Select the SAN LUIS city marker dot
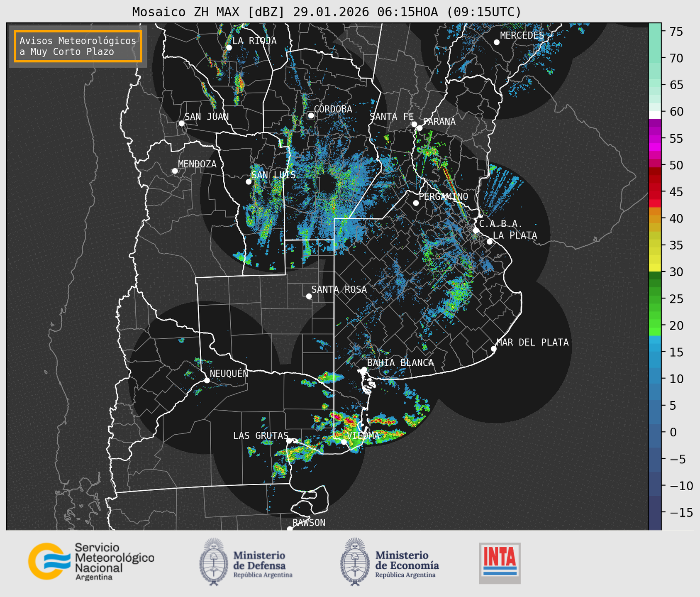 pyautogui.click(x=249, y=182)
